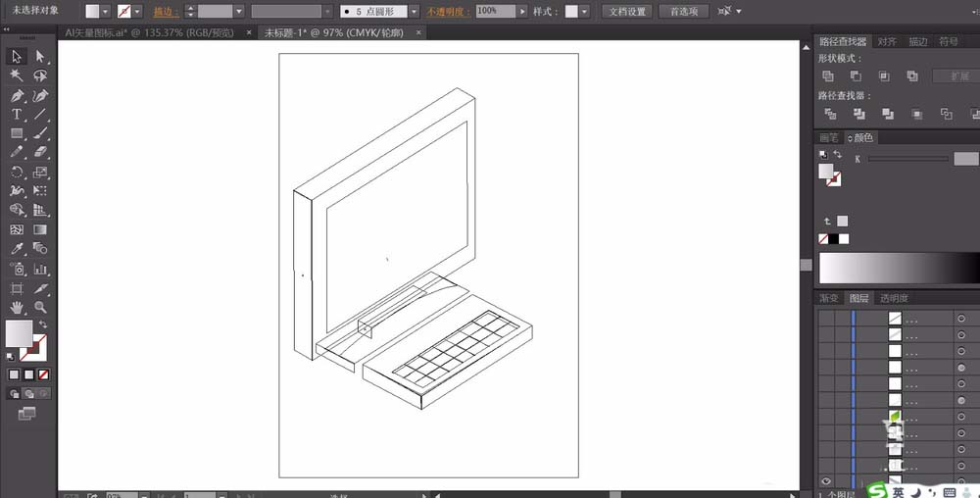
Task: Pick a shade from grayscale spectrum bar
Action: pyautogui.click(x=900, y=268)
